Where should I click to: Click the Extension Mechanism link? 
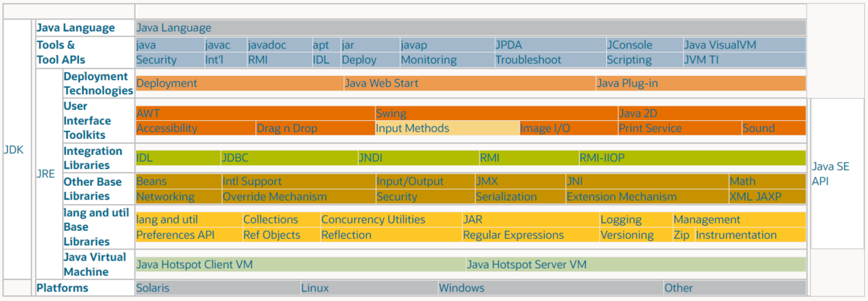(621, 196)
